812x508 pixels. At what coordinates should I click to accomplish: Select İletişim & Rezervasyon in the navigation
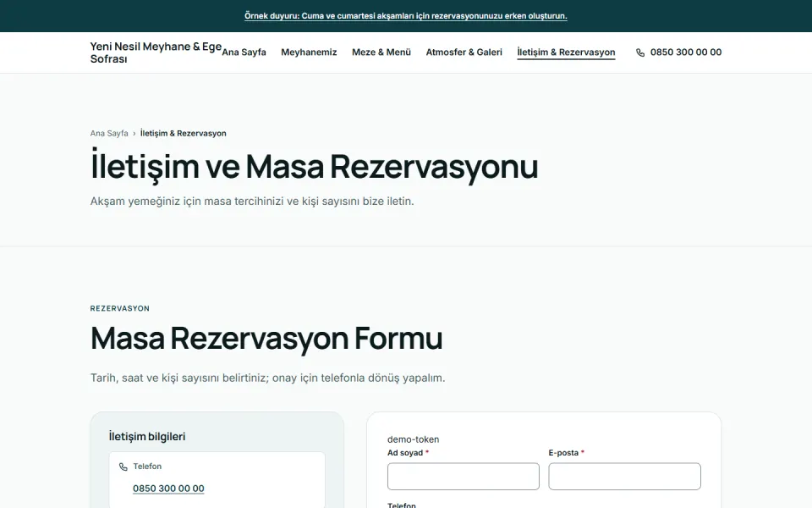pyautogui.click(x=566, y=52)
